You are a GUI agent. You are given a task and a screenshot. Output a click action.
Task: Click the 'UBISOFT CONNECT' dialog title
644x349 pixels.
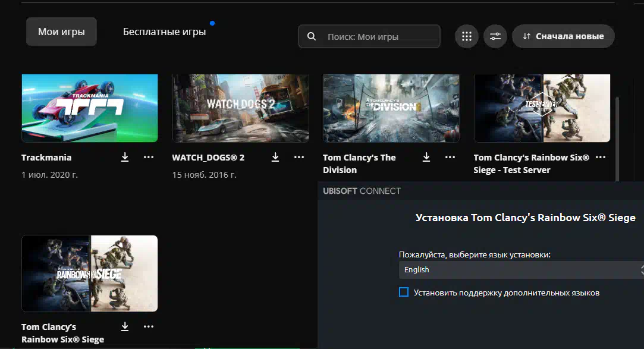pyautogui.click(x=362, y=191)
